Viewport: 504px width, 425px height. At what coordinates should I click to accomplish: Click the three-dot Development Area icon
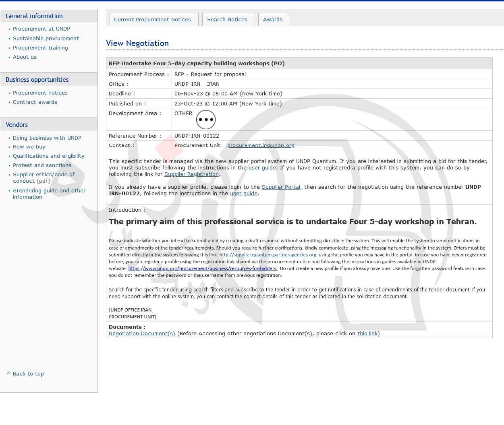coord(205,120)
